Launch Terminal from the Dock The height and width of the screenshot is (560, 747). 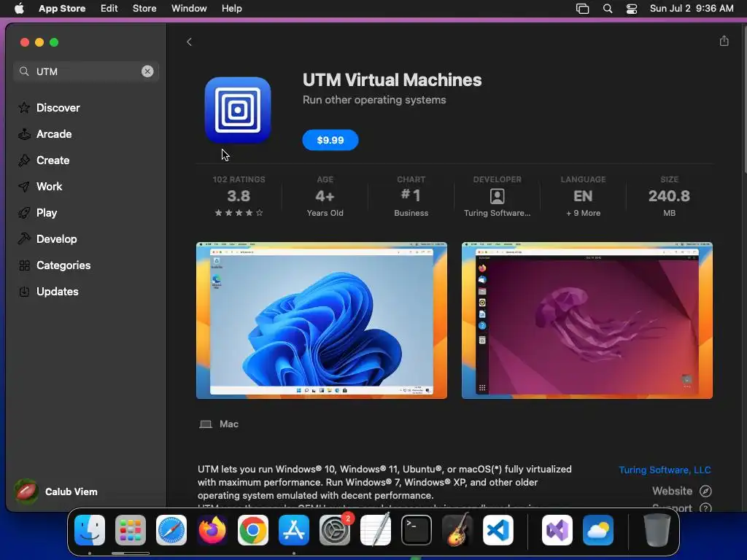(417, 530)
